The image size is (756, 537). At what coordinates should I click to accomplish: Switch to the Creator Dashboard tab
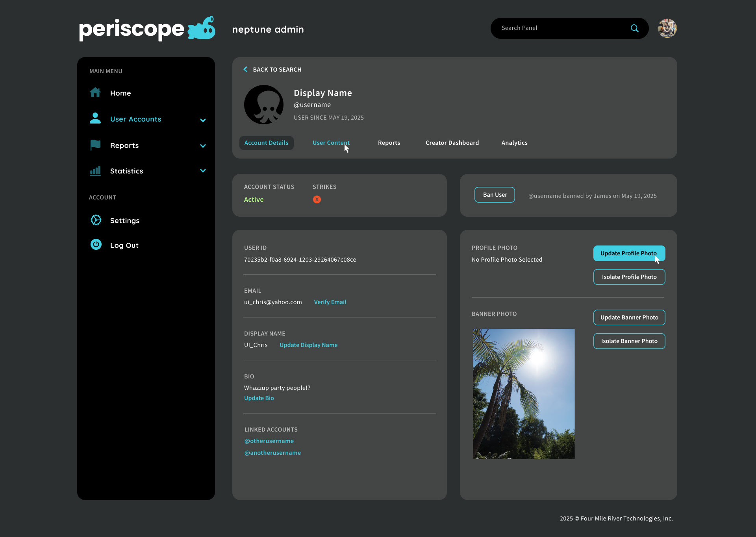[452, 143]
